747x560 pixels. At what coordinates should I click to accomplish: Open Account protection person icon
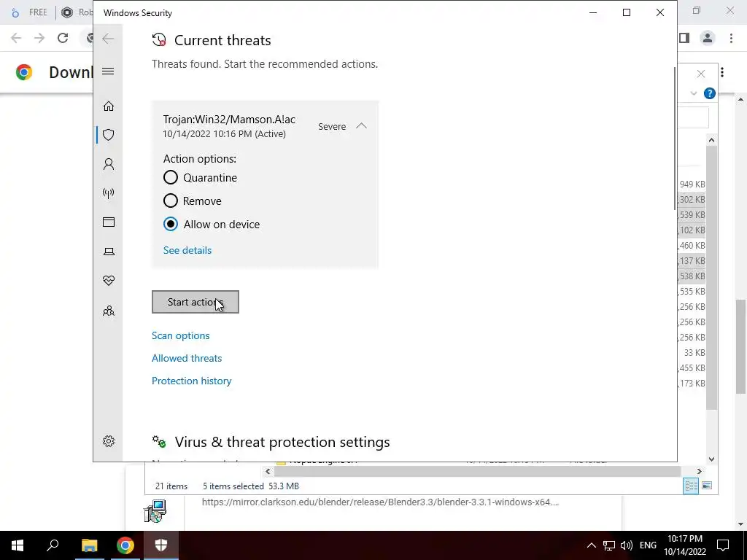tap(109, 164)
